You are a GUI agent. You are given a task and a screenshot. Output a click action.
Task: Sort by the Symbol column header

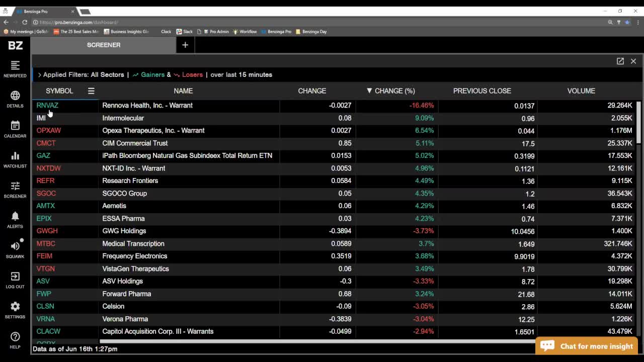pyautogui.click(x=59, y=91)
